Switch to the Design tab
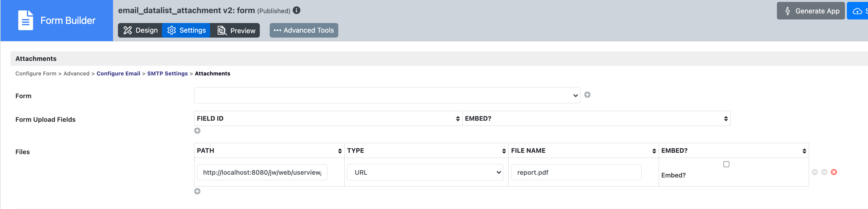This screenshot has width=868, height=209. click(140, 30)
